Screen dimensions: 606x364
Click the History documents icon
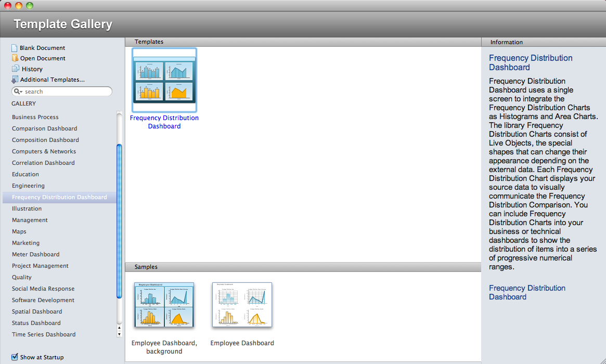[x=15, y=69]
